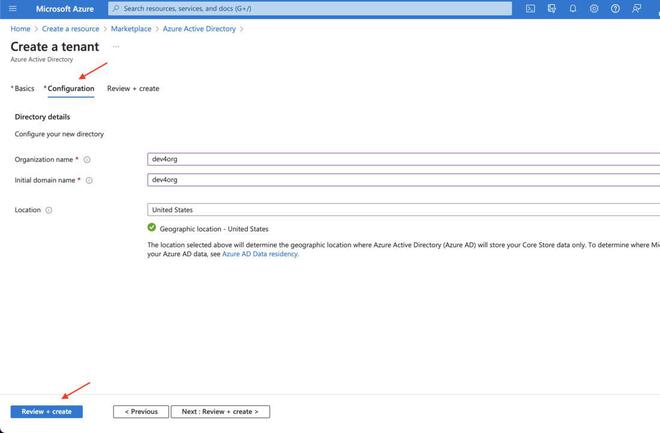This screenshot has width=660, height=433.
Task: Go to Marketplace breadcrumb
Action: 131,29
